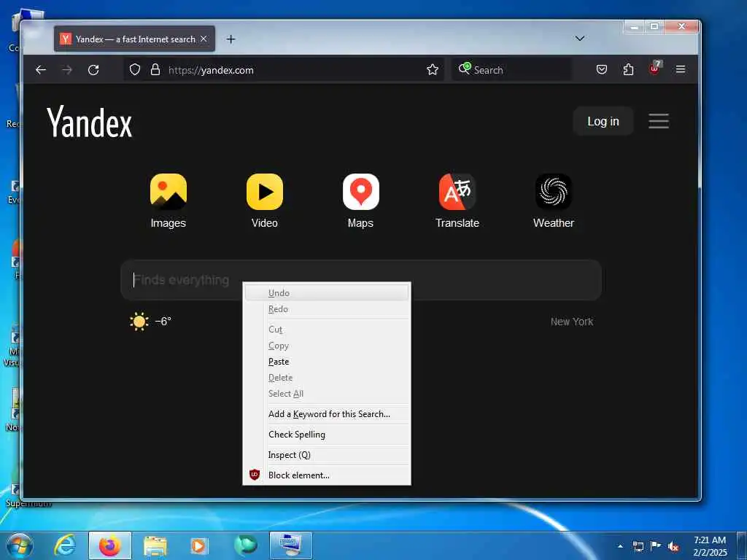The width and height of the screenshot is (747, 560).
Task: Choose Paste in context menu
Action: pos(327,362)
